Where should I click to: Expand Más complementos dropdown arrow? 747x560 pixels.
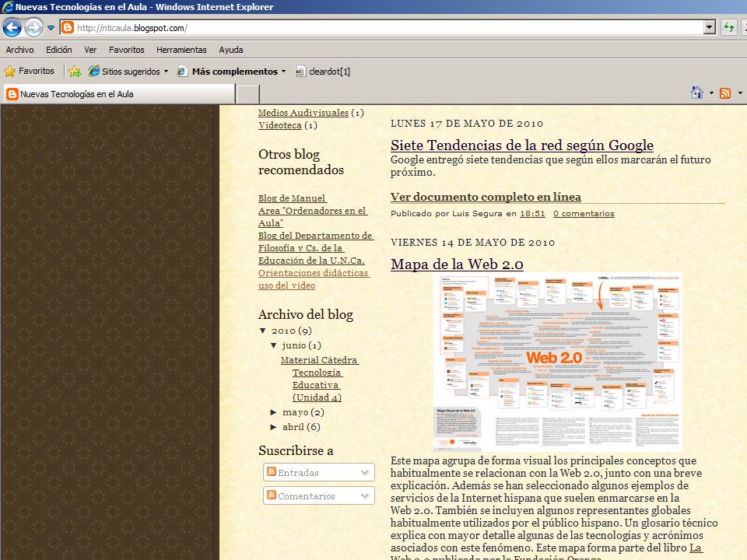click(x=283, y=72)
